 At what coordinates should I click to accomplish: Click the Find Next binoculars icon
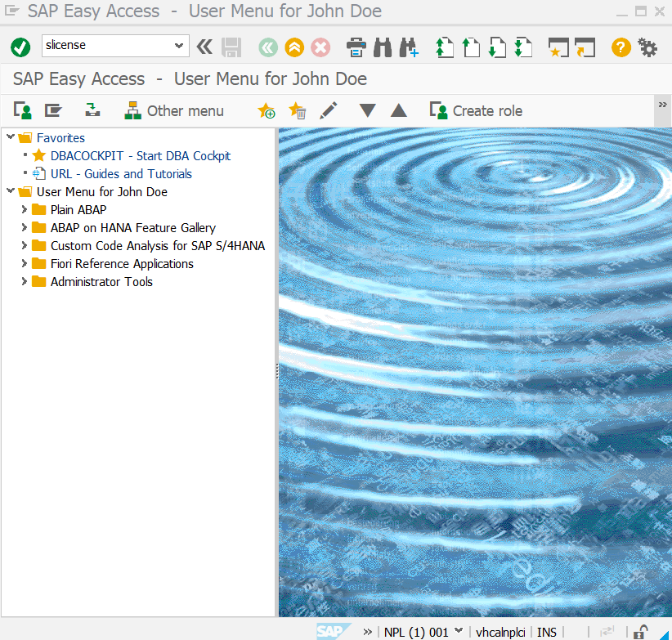coord(409,47)
